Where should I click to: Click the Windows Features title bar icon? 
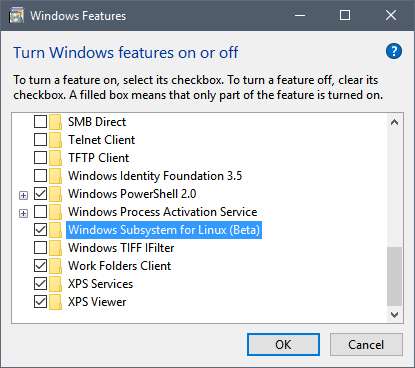pyautogui.click(x=16, y=16)
